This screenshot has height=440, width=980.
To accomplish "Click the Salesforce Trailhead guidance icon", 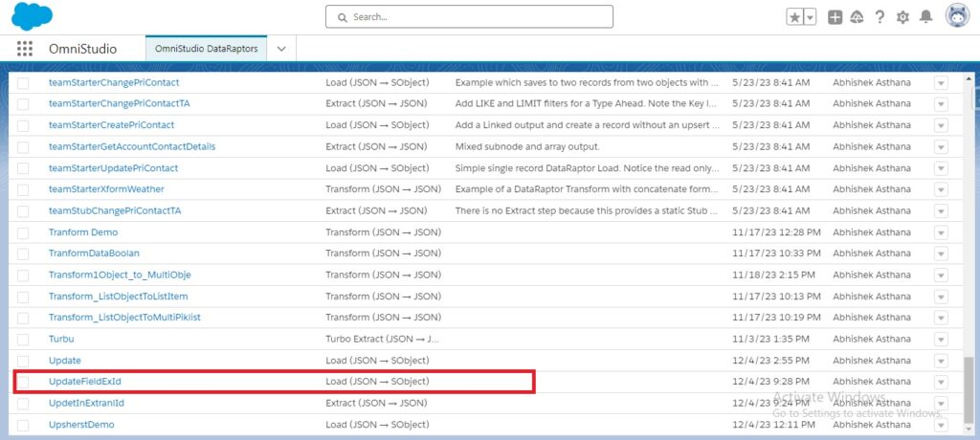I will (857, 17).
